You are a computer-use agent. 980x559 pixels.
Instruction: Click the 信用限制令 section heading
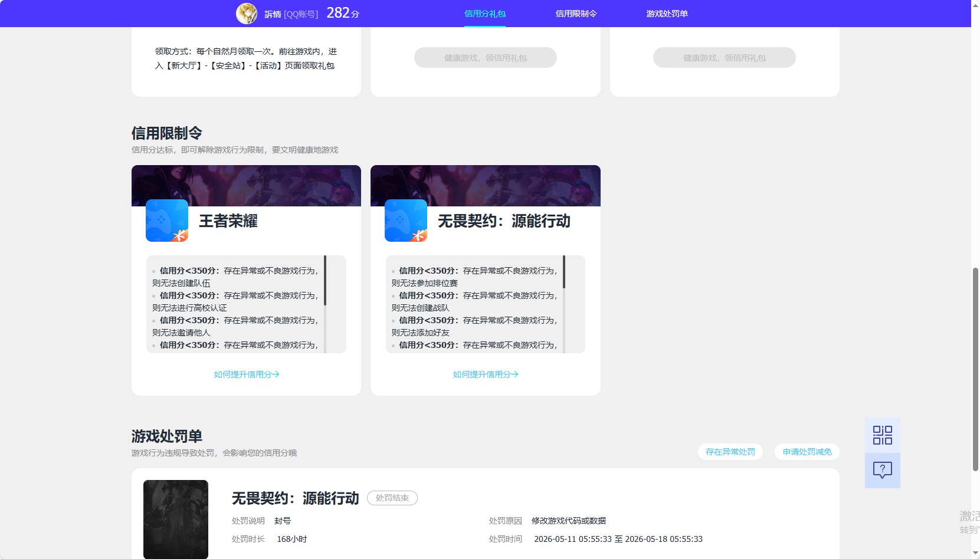click(x=167, y=133)
